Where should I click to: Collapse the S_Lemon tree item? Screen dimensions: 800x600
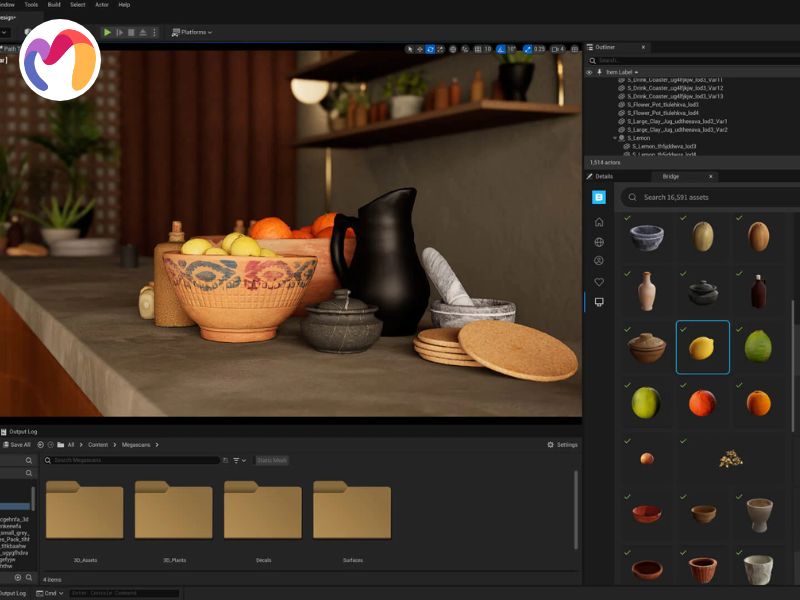point(616,138)
